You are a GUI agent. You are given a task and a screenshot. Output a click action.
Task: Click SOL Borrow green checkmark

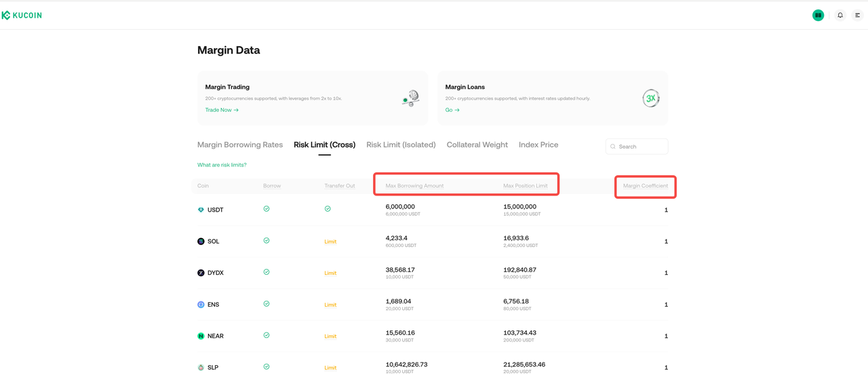[267, 240]
